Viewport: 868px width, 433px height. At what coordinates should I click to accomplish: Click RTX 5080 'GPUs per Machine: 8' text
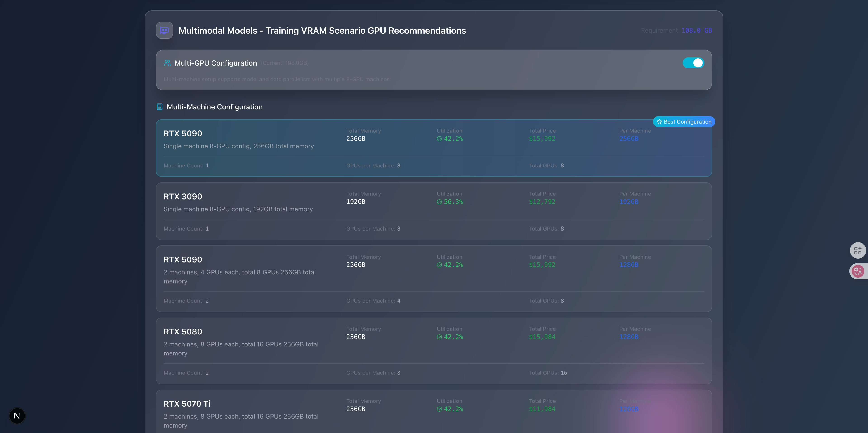[x=373, y=373]
